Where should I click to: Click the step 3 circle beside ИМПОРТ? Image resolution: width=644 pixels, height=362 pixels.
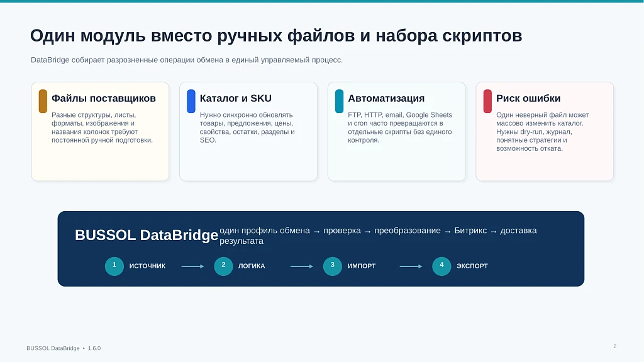(333, 266)
